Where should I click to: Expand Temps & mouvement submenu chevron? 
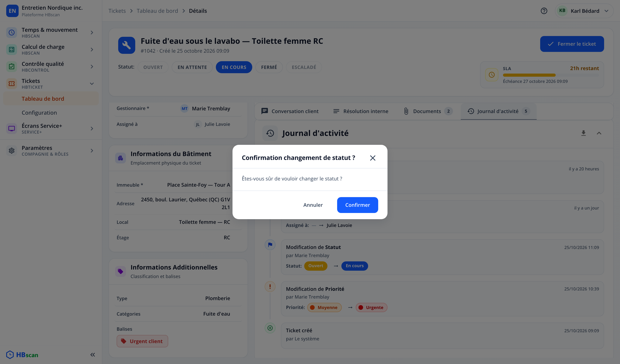[92, 33]
